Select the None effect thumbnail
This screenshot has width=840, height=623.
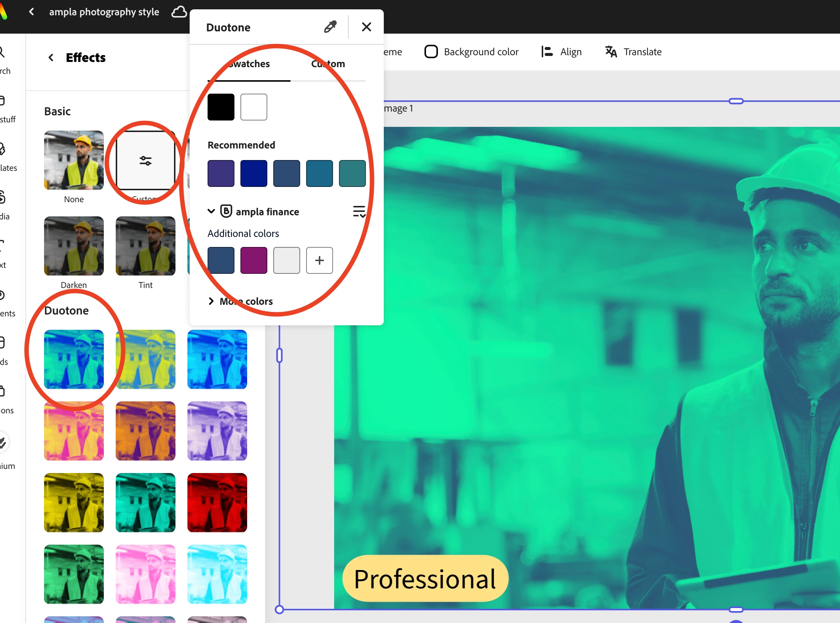(x=74, y=160)
